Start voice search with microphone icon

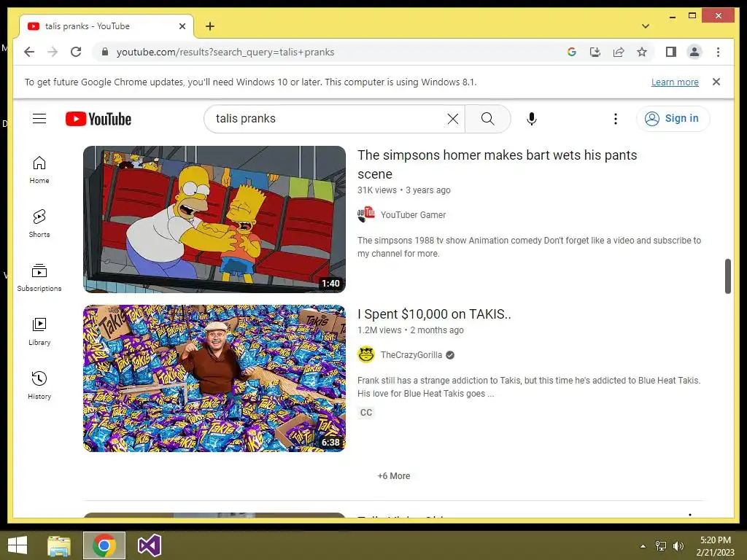(x=532, y=119)
